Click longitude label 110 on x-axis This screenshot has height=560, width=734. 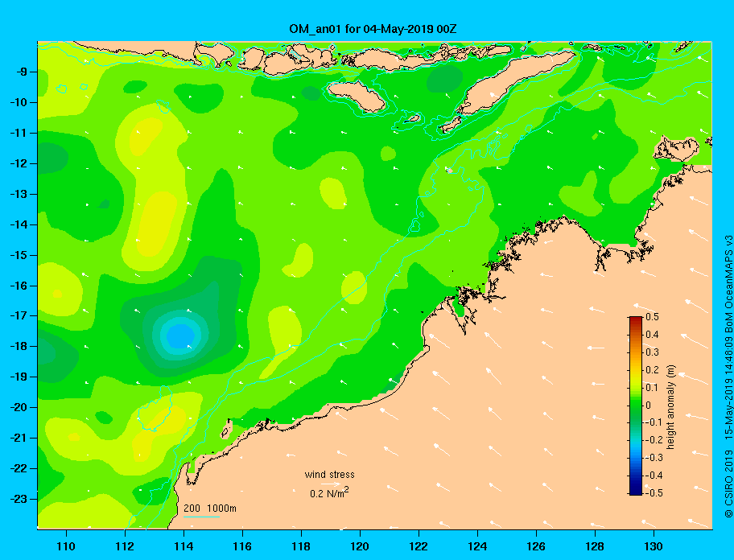tap(66, 546)
